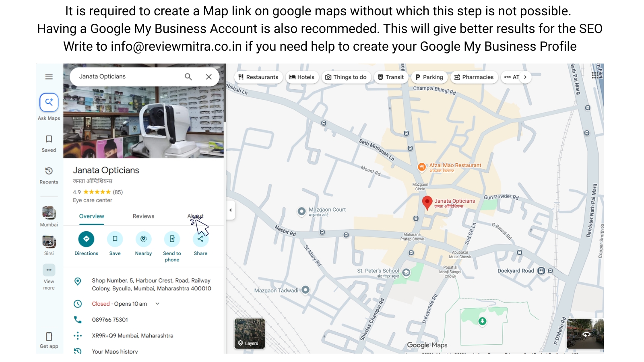
Task: Filter map by Pharmacies
Action: pyautogui.click(x=474, y=77)
